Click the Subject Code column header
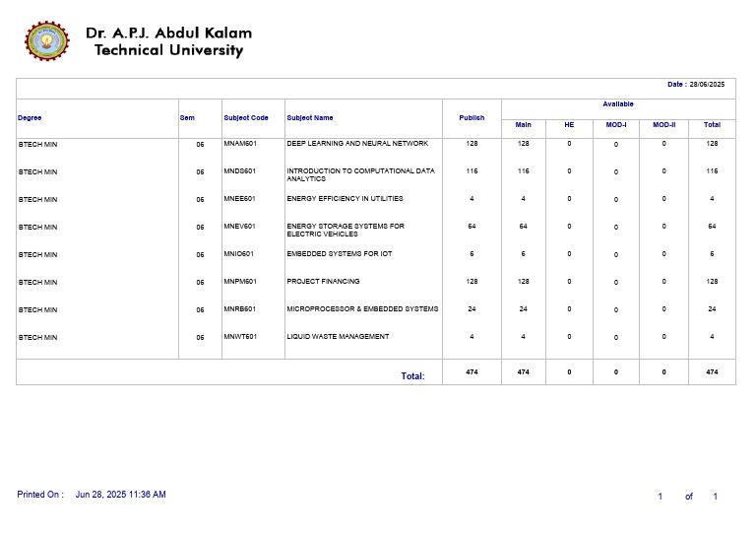 [246, 117]
